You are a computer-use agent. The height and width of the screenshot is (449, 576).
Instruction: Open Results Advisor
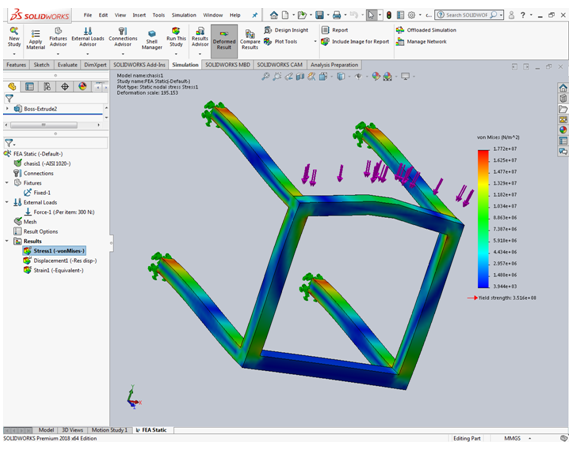click(200, 36)
